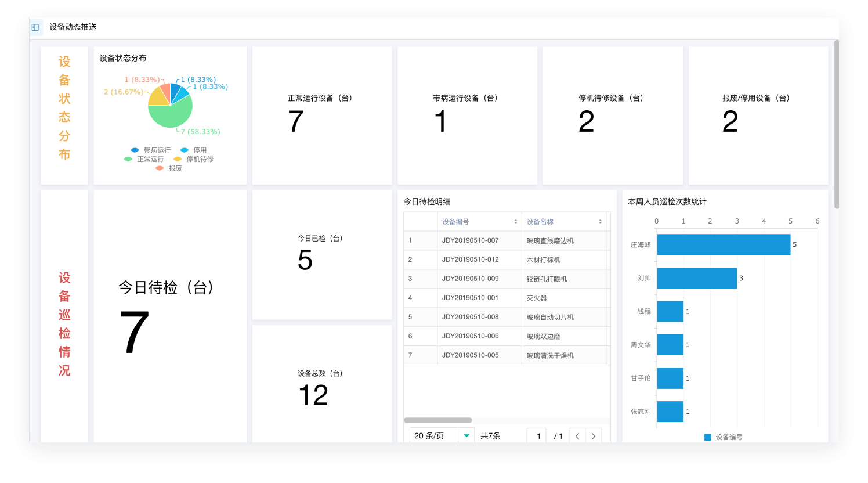Click the 今日待检 large value 7
This screenshot has width=868, height=483.
135,332
